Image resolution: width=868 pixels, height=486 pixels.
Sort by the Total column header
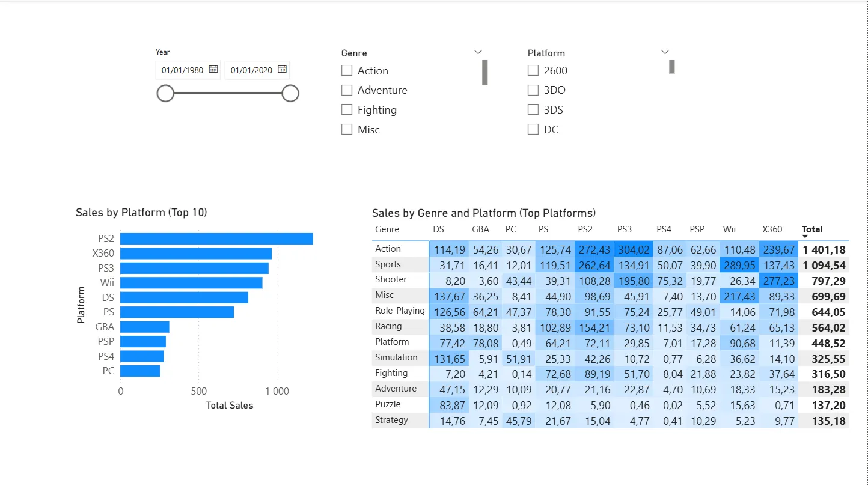812,229
